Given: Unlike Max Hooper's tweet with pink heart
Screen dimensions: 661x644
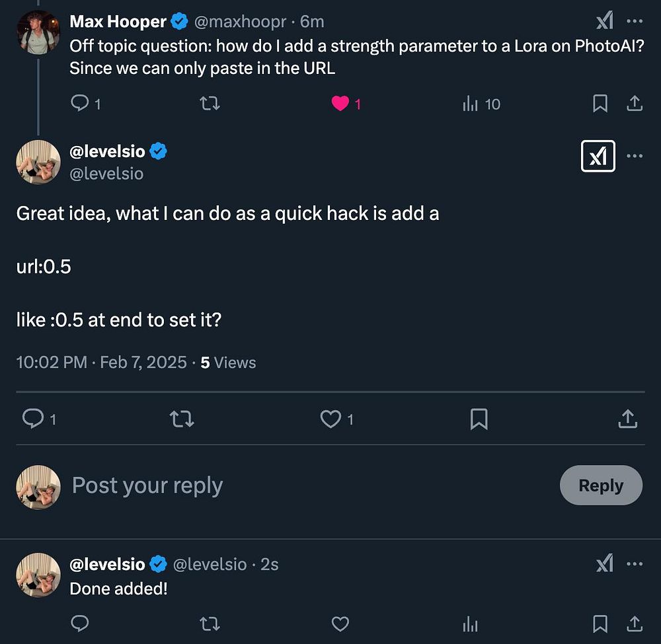Looking at the screenshot, I should pyautogui.click(x=340, y=104).
